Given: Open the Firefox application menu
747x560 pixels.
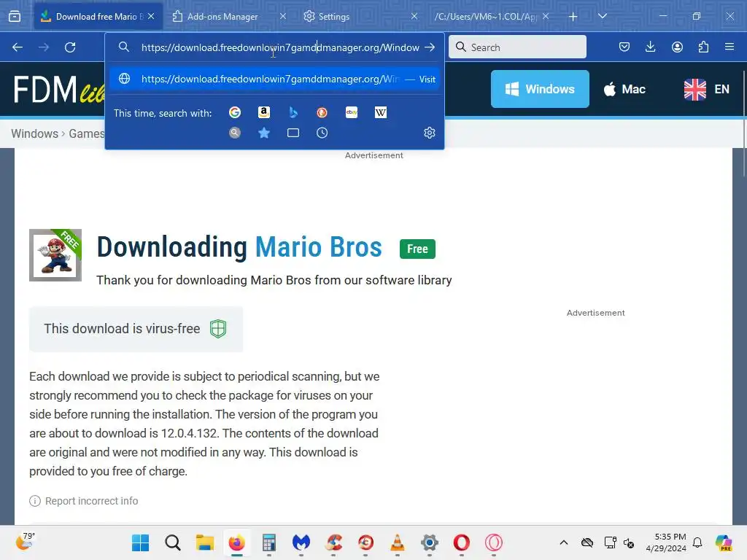Looking at the screenshot, I should click(729, 47).
